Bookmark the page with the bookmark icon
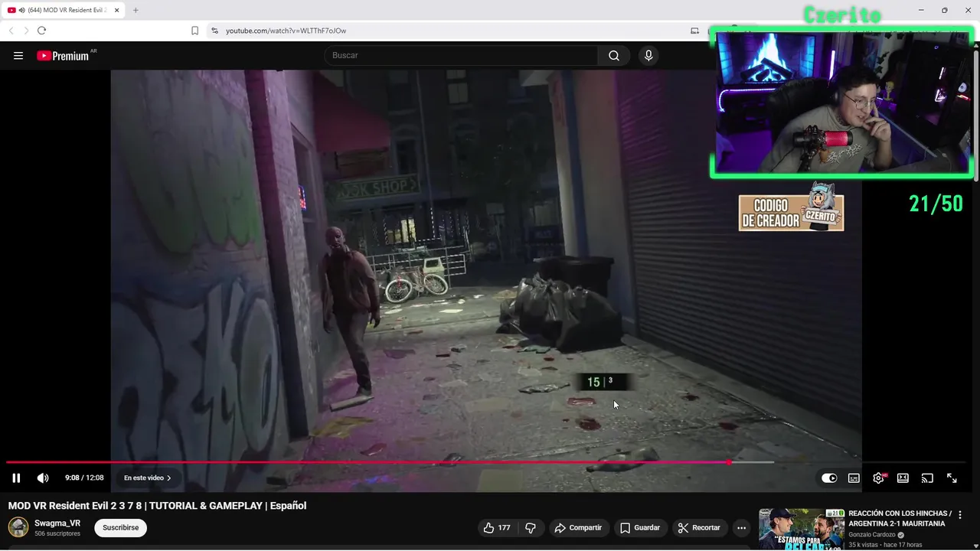Screen dimensions: 980x551 (x=194, y=31)
